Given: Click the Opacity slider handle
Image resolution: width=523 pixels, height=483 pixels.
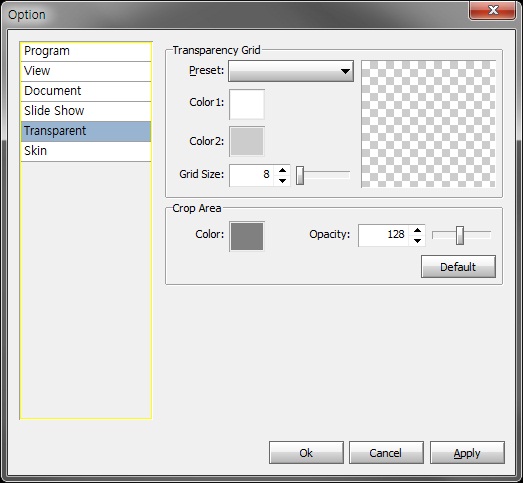Looking at the screenshot, I should [460, 235].
